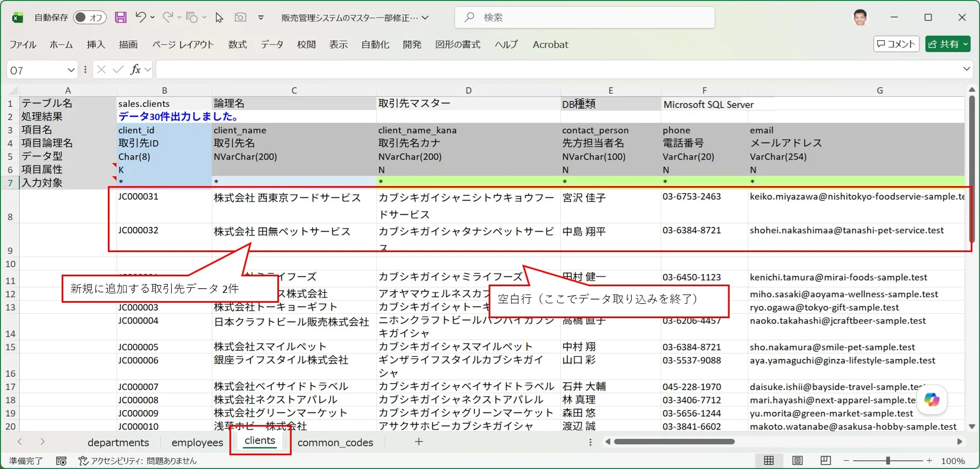Open the Name Box dropdown arrow
The image size is (980, 469).
(71, 70)
